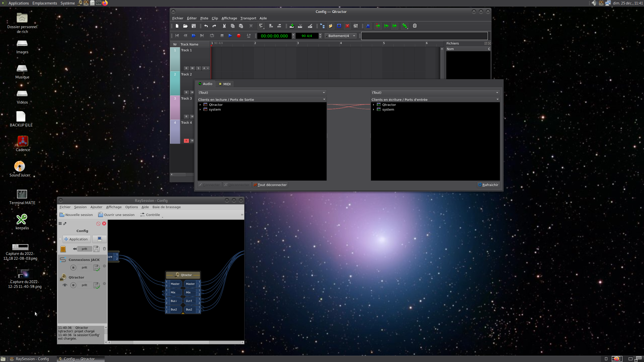Click the Files folder icon in Qtractor toolbar
644x362 pixels.
(331, 26)
